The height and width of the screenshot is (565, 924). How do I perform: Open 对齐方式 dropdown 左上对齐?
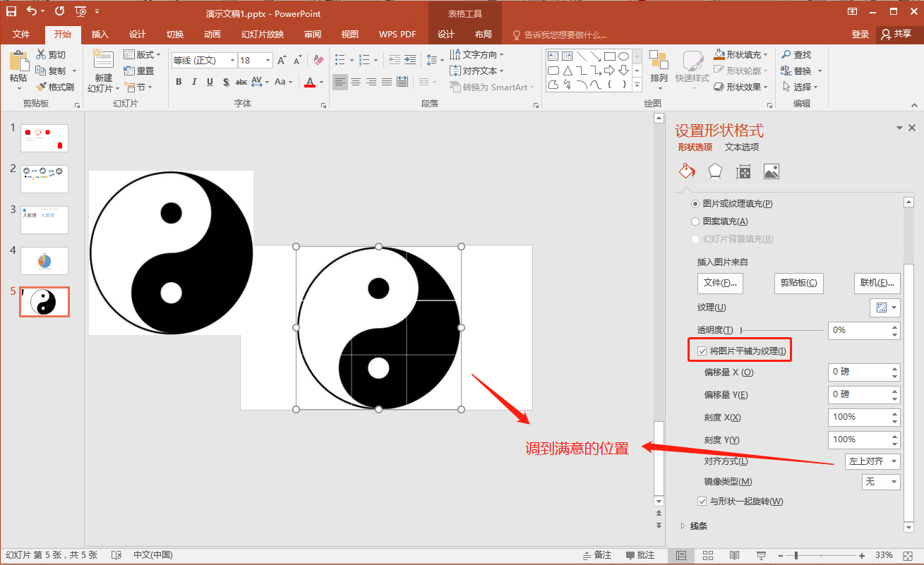872,461
